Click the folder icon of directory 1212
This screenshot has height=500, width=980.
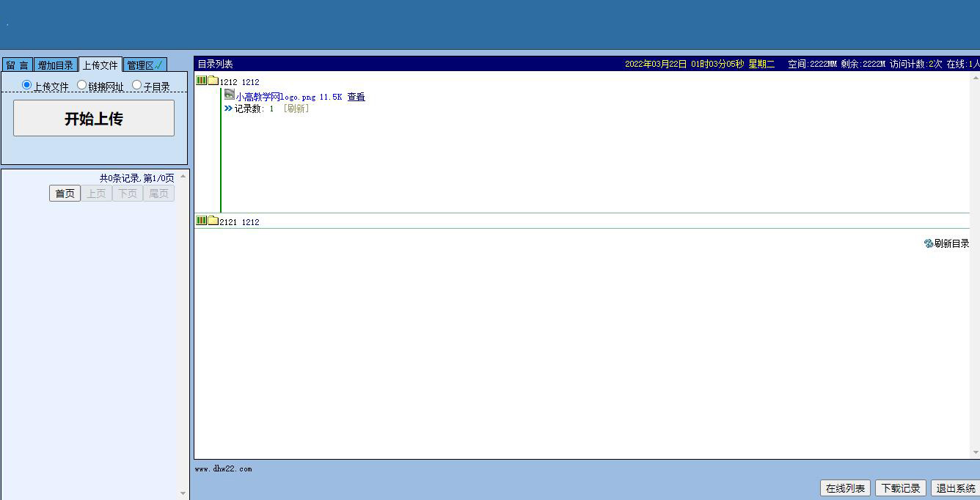point(213,81)
